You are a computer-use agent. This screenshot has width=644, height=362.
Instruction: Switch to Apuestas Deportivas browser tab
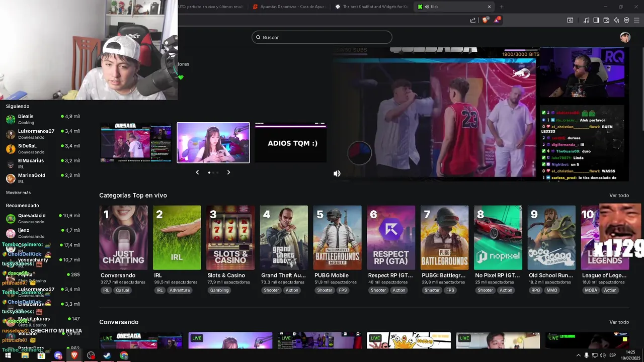pyautogui.click(x=289, y=7)
